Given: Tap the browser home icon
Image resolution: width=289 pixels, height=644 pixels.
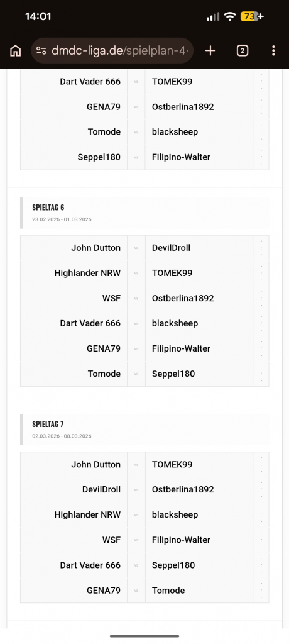Looking at the screenshot, I should (x=16, y=51).
